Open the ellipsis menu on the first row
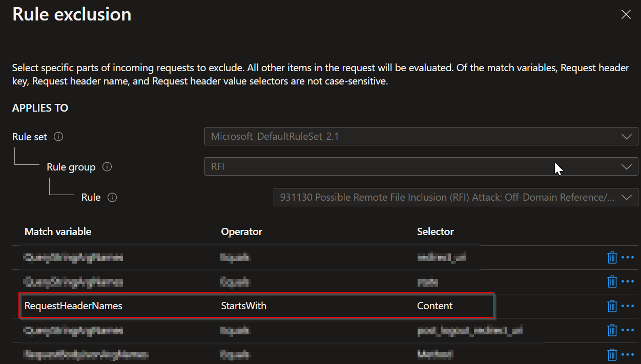 (x=628, y=258)
